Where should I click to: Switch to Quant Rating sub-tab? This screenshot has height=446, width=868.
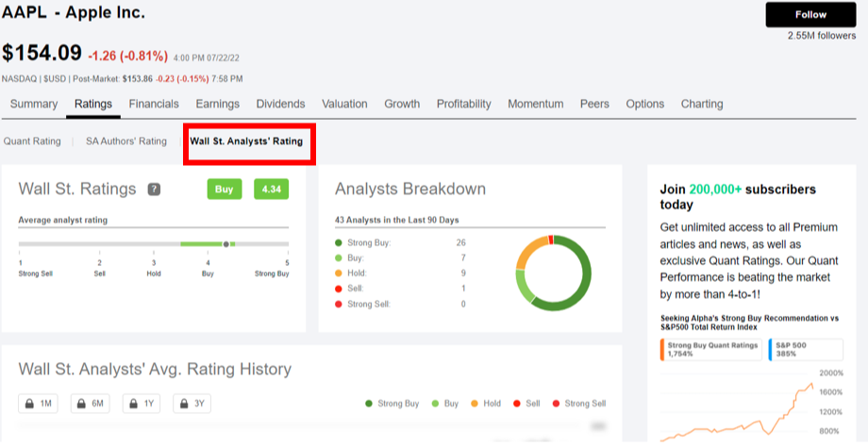32,141
